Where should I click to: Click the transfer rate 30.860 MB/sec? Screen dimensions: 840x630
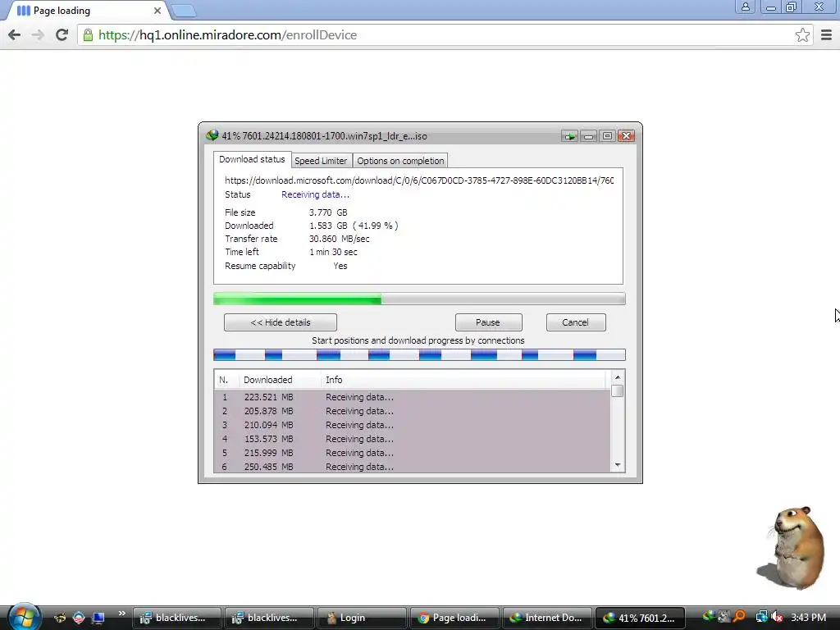point(339,239)
